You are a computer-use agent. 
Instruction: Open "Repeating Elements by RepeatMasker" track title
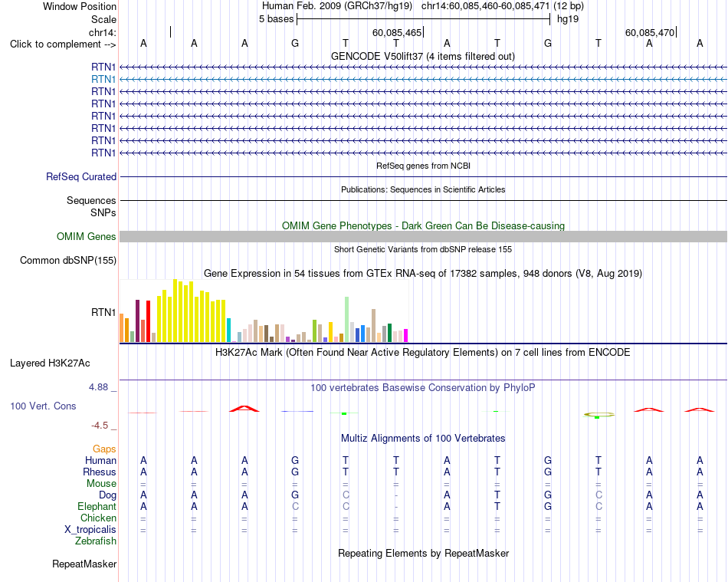click(x=423, y=553)
